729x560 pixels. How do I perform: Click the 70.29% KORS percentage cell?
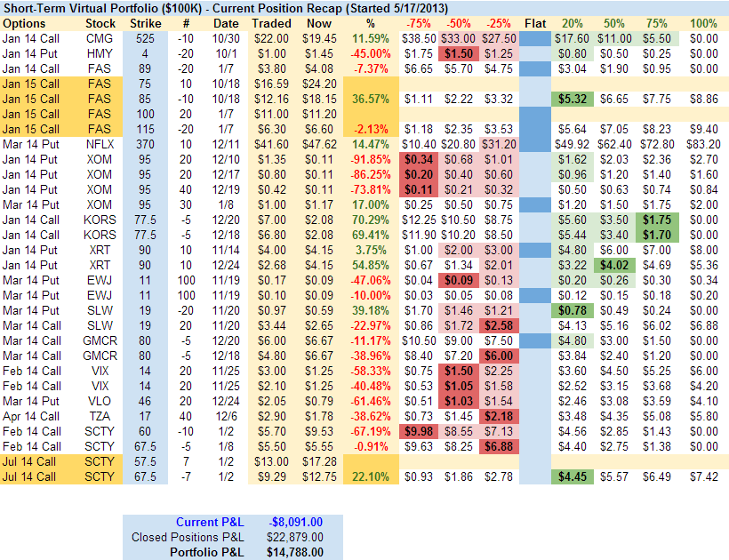pyautogui.click(x=371, y=220)
